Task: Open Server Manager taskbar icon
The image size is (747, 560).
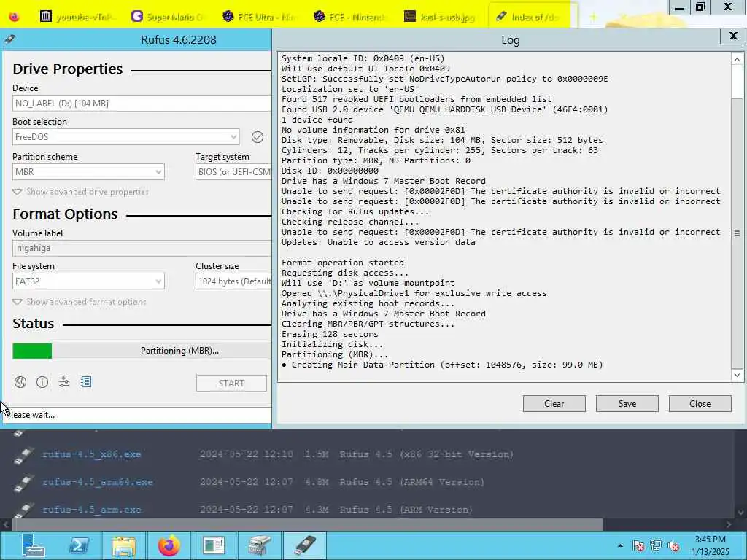Action: (34, 545)
